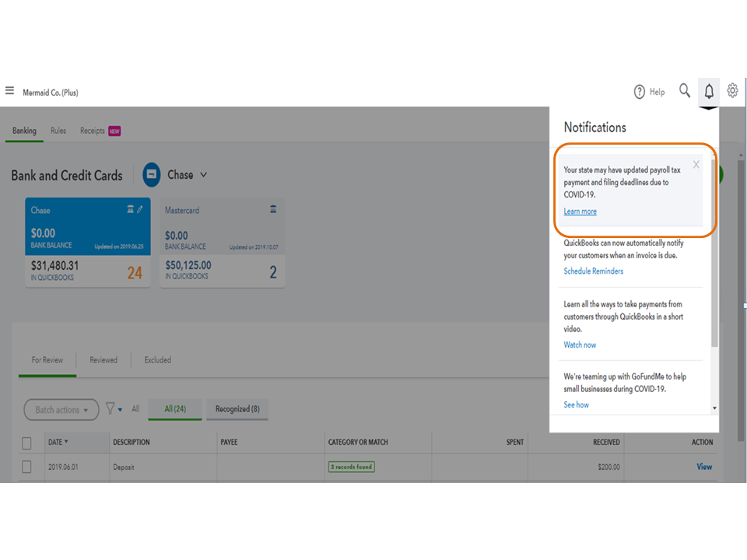
Task: Tick the select-all header checkbox
Action: [26, 443]
